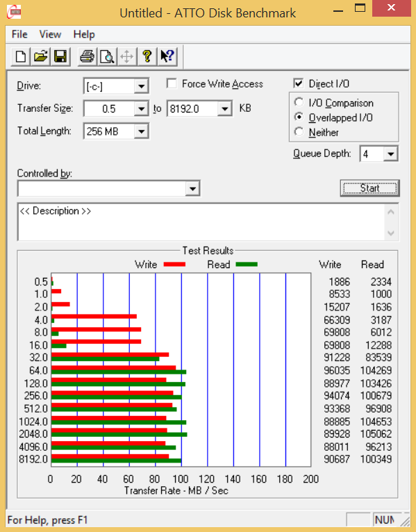Screen dimensions: 416x532
Task: Uncheck the Direct I/O checkbox
Action: [298, 83]
